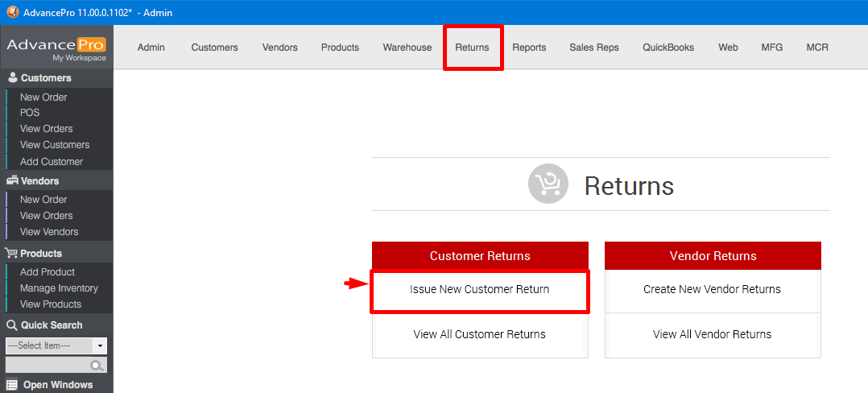Viewport: 868px width, 393px height.
Task: Click the quick search text field
Action: coord(48,365)
